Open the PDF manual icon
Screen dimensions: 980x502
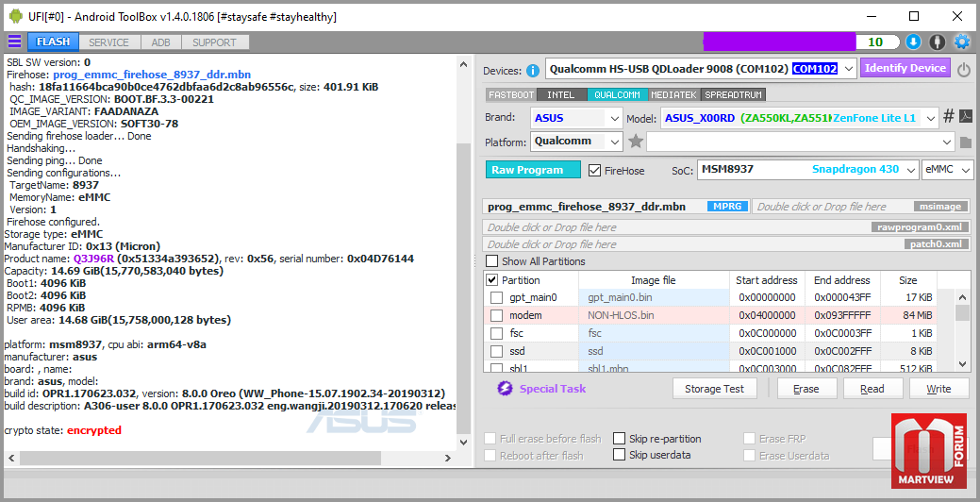pos(966,117)
